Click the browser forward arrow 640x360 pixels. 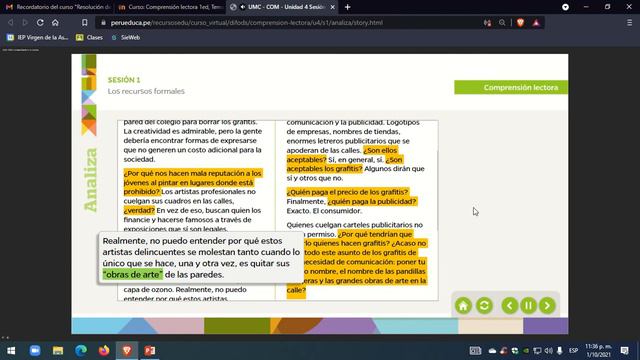point(25,22)
